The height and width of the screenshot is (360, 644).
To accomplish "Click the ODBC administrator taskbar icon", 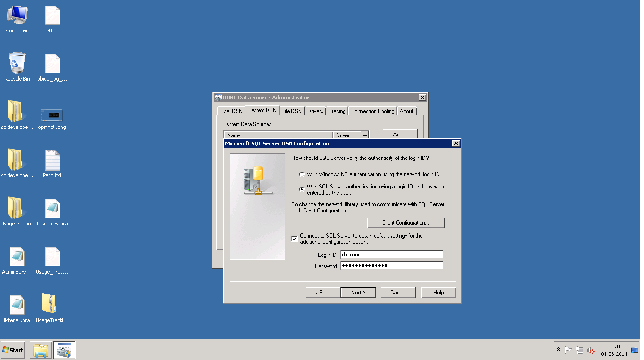I will [64, 350].
